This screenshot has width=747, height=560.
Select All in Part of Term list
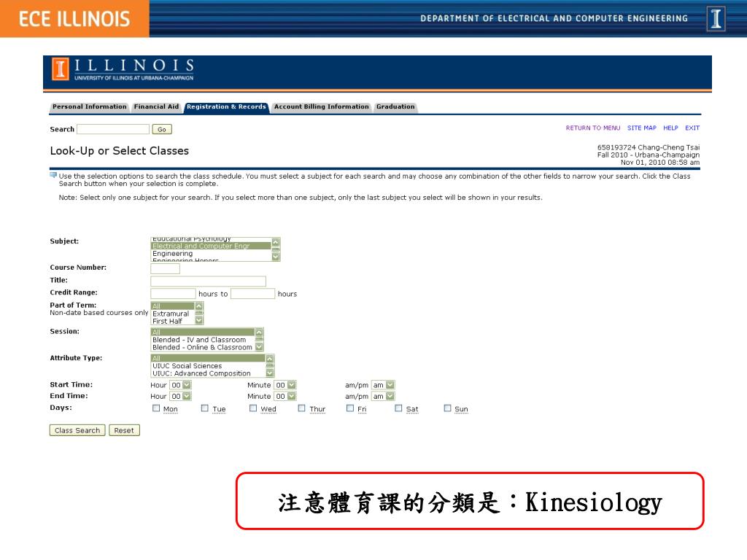172,306
